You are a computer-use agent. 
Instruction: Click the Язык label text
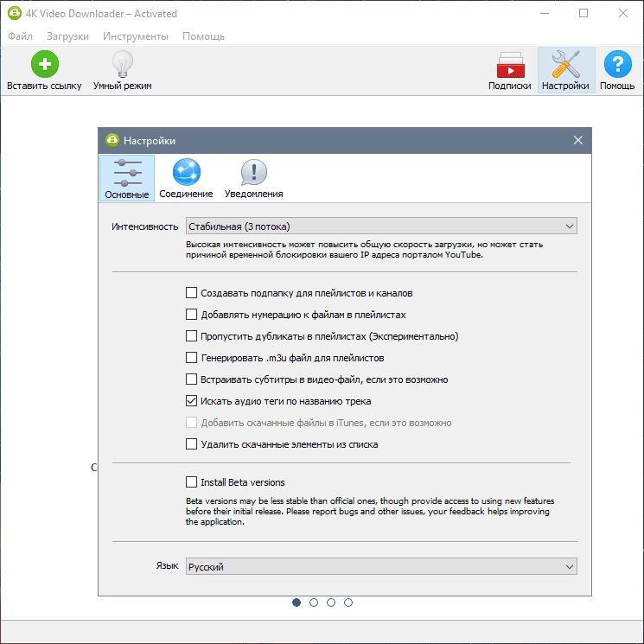tap(167, 566)
